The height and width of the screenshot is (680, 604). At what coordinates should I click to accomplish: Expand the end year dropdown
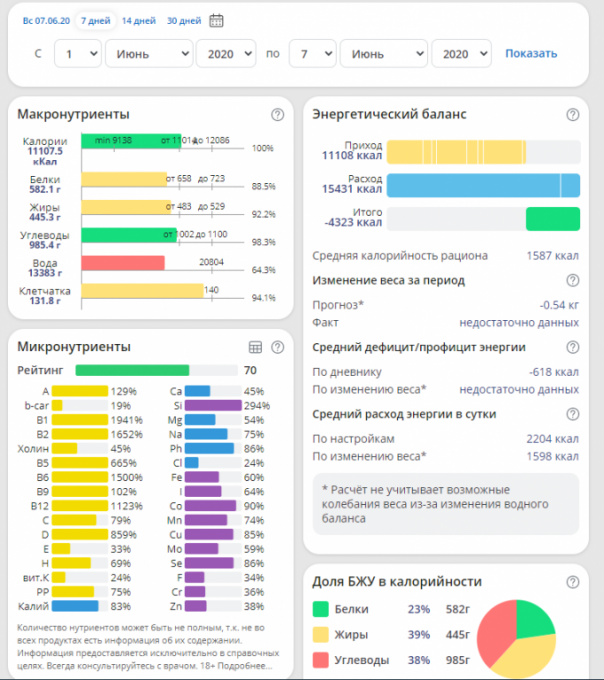461,53
